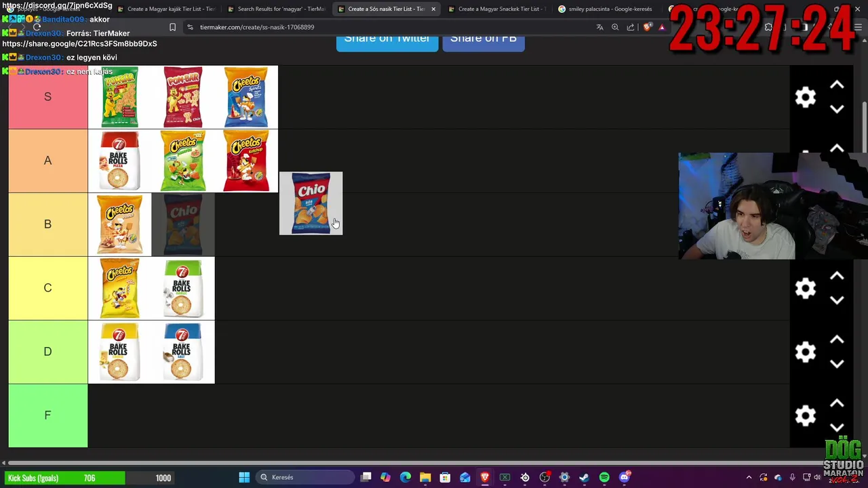Select the red Pom-Bär bag in S tier

click(183, 97)
